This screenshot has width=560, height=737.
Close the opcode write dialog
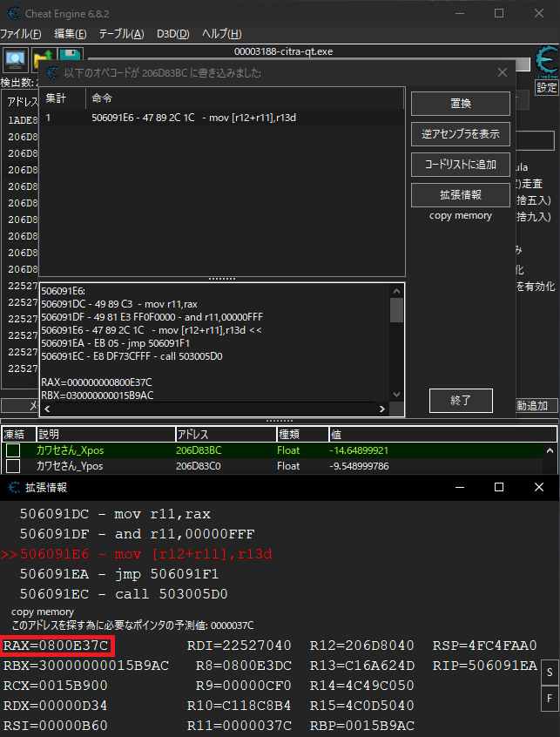[x=503, y=72]
